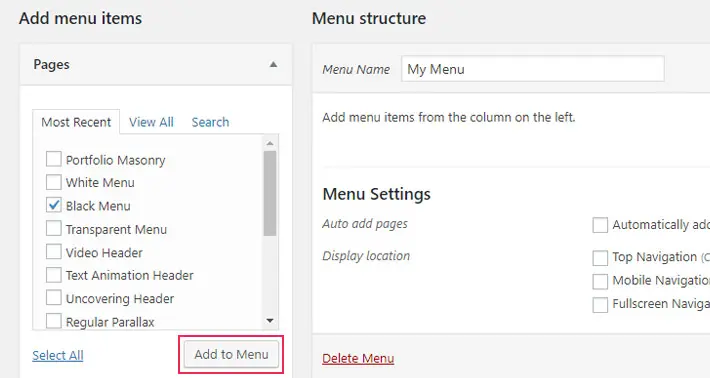Check the White Menu checkbox

pyautogui.click(x=53, y=182)
